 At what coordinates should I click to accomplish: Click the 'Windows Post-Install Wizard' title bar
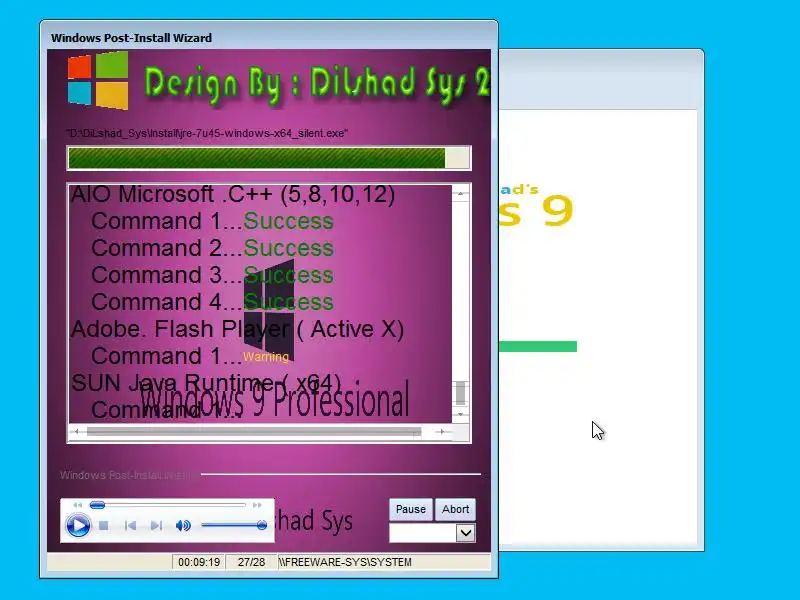(269, 38)
